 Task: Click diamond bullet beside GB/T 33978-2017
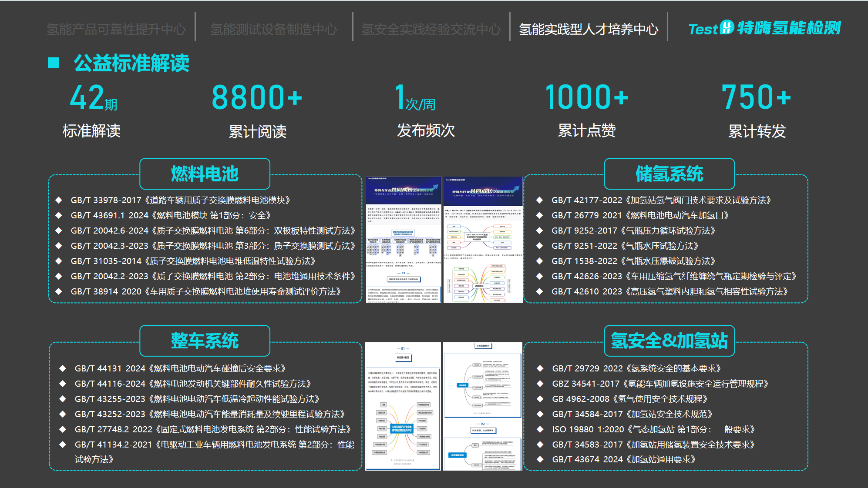point(59,200)
